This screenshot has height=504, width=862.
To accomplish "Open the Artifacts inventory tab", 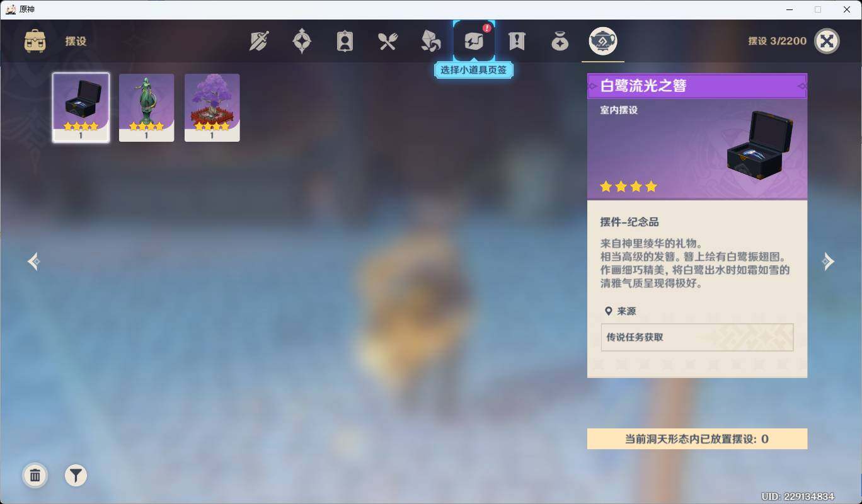I will (x=302, y=42).
